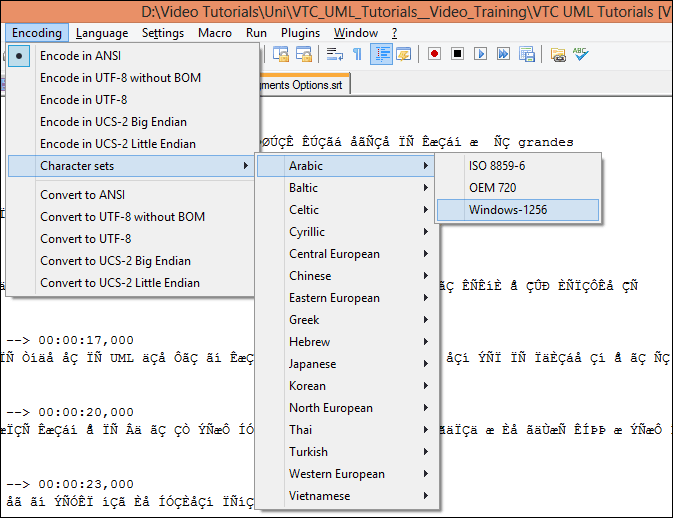Open the Plugins menu

point(300,32)
